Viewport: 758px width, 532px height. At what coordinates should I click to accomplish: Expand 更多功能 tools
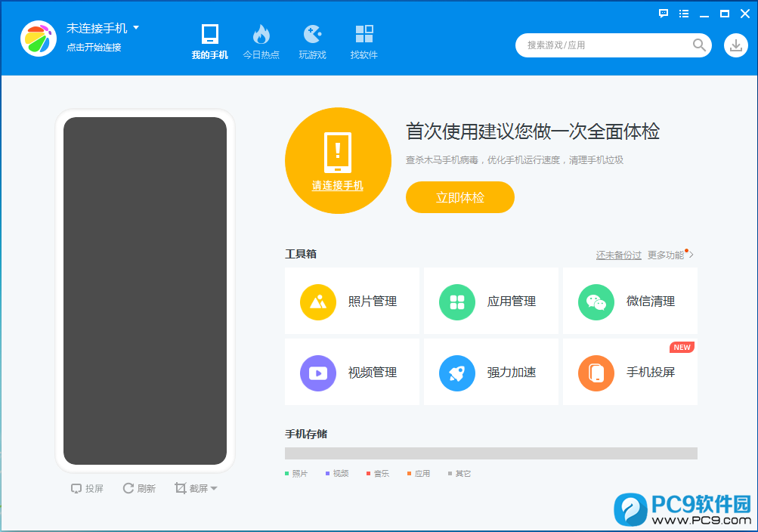tap(670, 255)
